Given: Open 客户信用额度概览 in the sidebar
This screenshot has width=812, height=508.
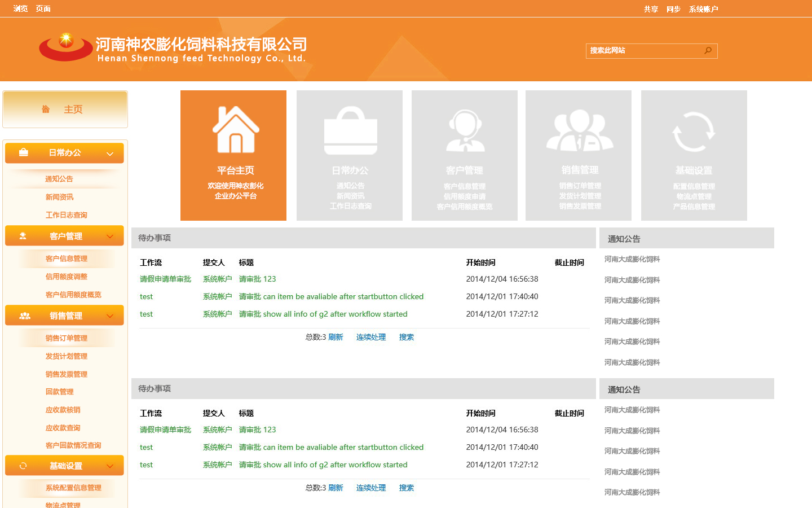Looking at the screenshot, I should [73, 295].
